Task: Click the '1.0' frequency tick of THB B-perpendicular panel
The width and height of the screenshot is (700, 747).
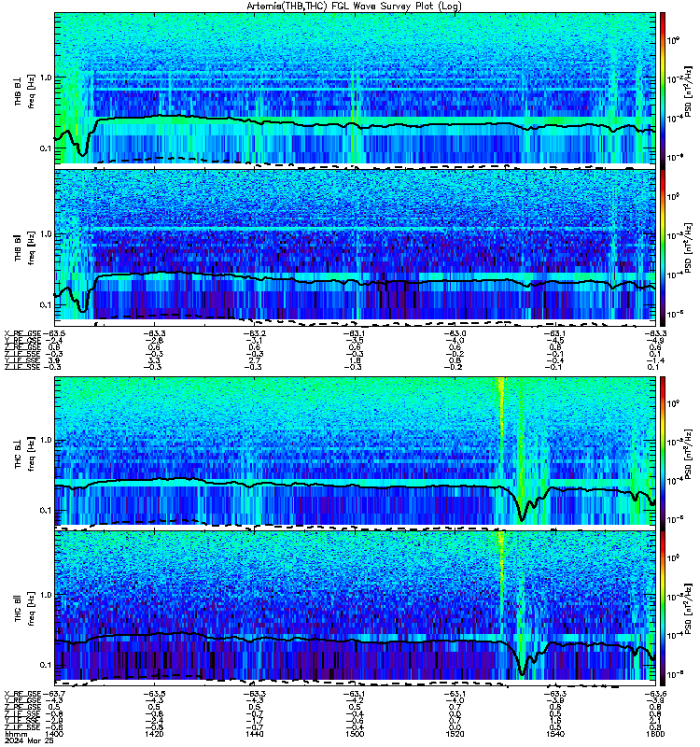Action: (46, 78)
